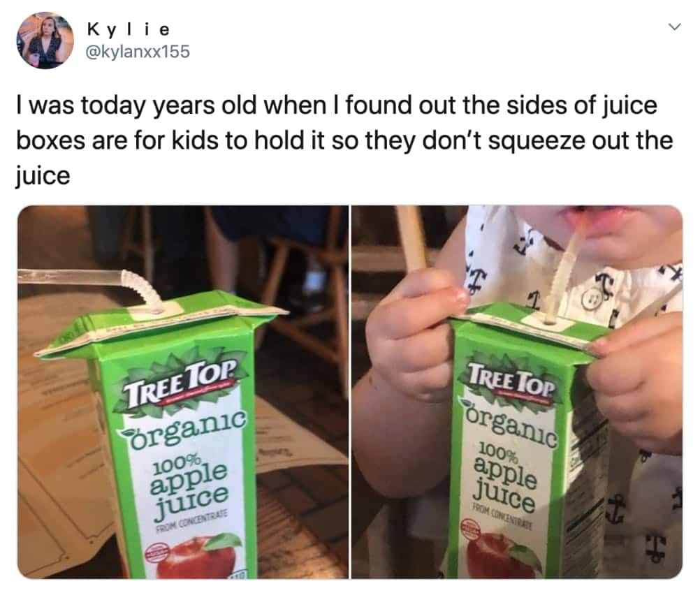
Task: Select the tweet text about juice boxes
Action: (344, 140)
